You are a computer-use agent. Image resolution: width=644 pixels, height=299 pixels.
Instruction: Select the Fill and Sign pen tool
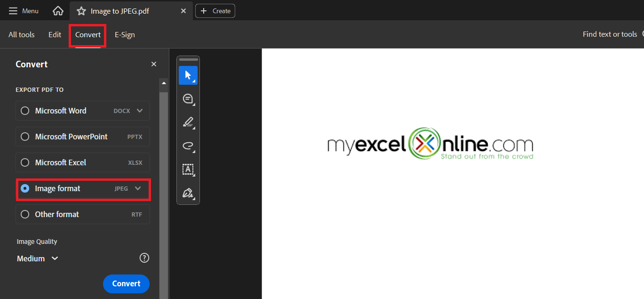pyautogui.click(x=188, y=193)
